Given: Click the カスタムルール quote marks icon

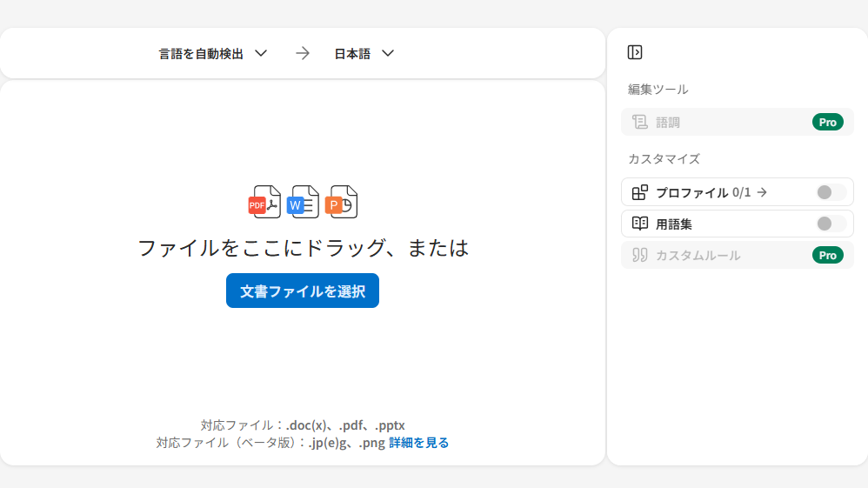Looking at the screenshot, I should [640, 255].
